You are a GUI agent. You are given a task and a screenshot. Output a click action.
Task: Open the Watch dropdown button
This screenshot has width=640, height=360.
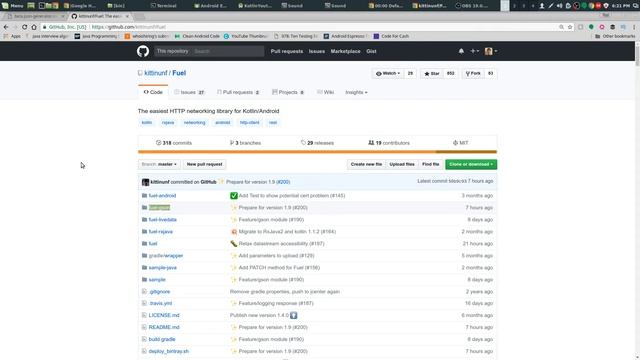[x=388, y=73]
